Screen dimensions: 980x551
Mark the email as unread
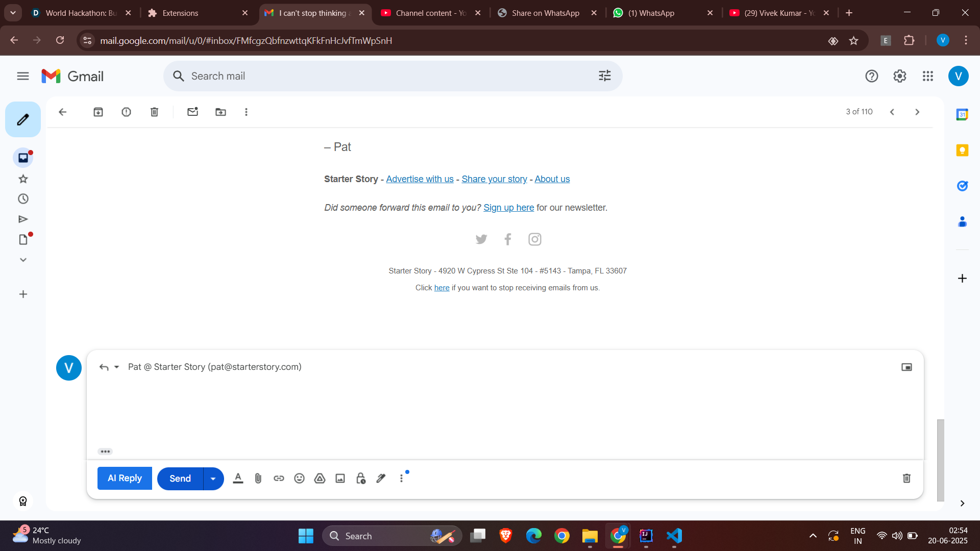[192, 112]
